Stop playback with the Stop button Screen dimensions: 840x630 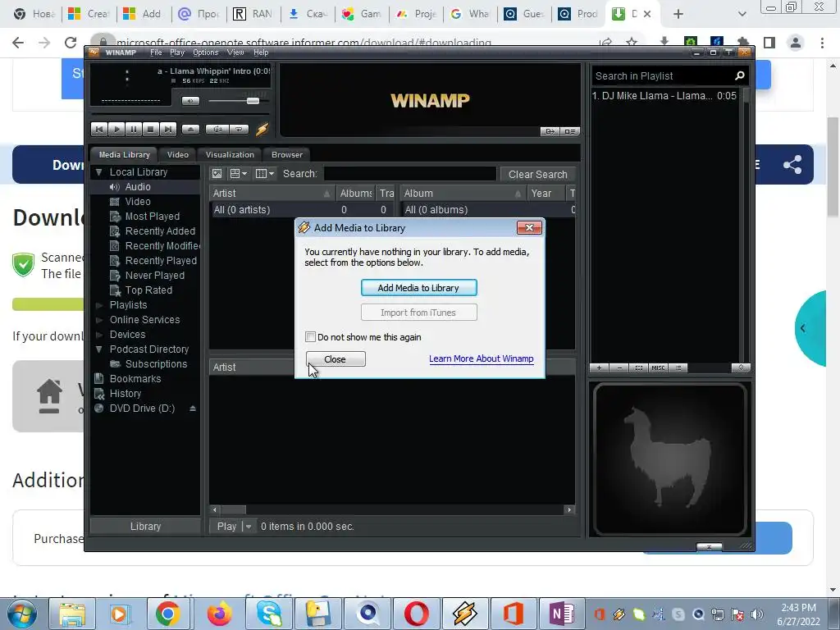pos(151,129)
